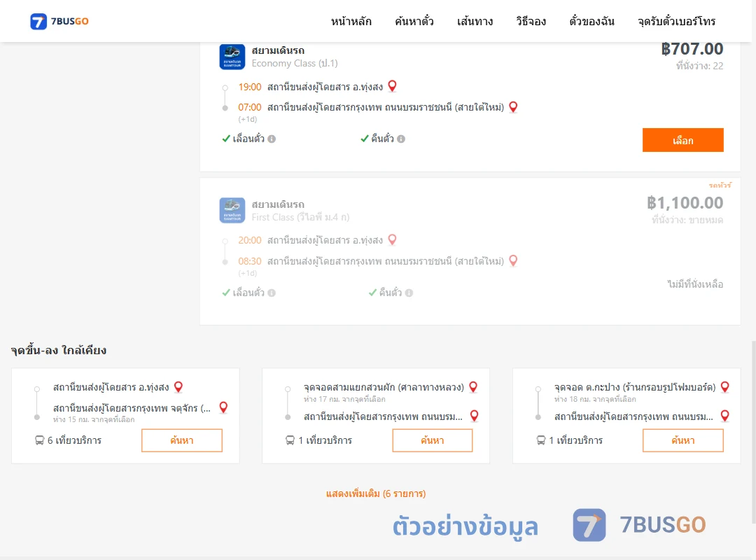Click the page scrollbar on the right edge
Viewport: 756px width, 560px height.
pos(753,432)
